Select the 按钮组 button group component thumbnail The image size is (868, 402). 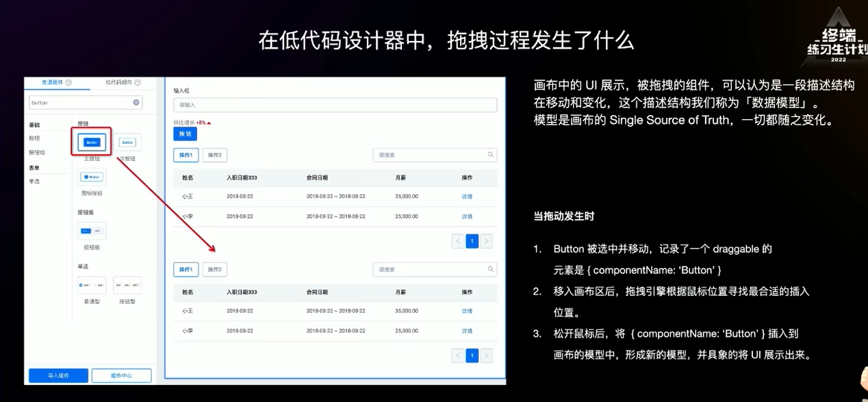click(x=92, y=231)
